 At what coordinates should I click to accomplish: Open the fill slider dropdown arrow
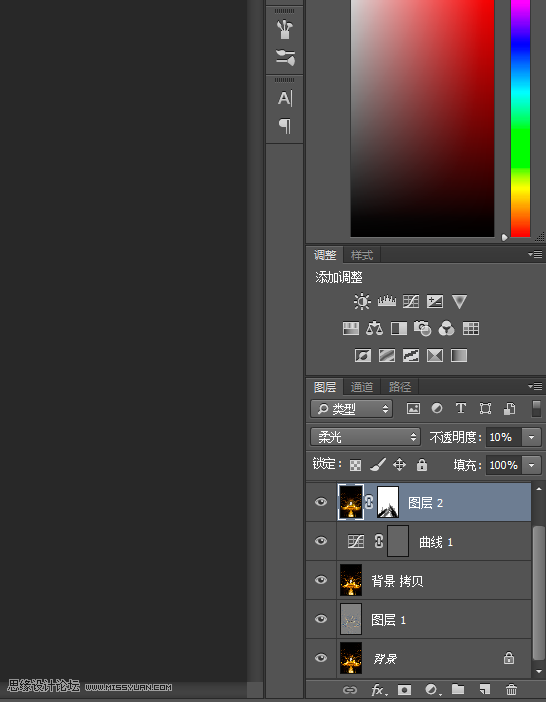(x=532, y=465)
